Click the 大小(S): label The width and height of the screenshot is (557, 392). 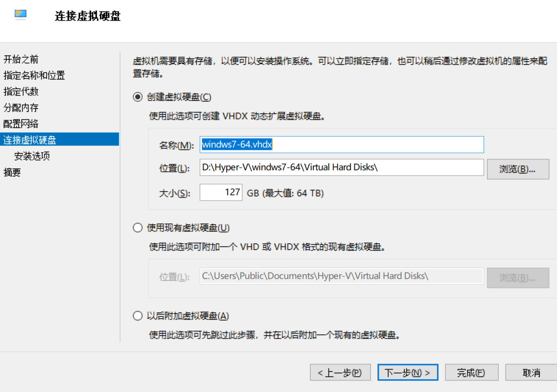tap(174, 193)
